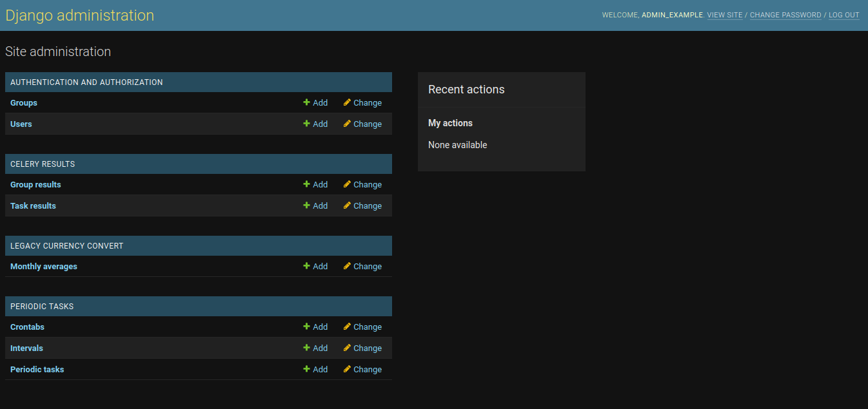Image resolution: width=868 pixels, height=409 pixels.
Task: Click the pencil icon to change Task results
Action: (x=346, y=205)
